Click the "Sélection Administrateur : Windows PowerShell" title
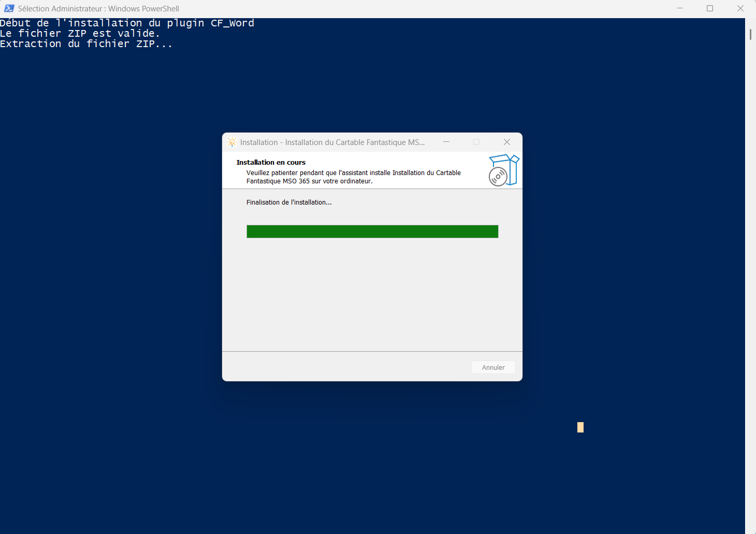 pos(98,9)
